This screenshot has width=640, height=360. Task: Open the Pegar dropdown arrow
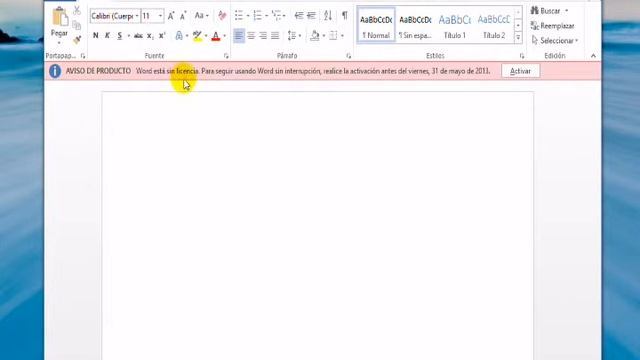[59, 42]
